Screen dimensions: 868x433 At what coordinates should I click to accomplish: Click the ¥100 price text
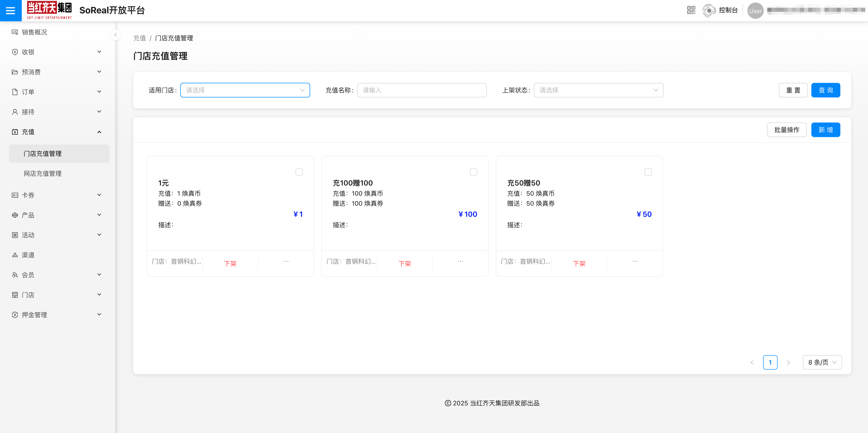pos(468,214)
